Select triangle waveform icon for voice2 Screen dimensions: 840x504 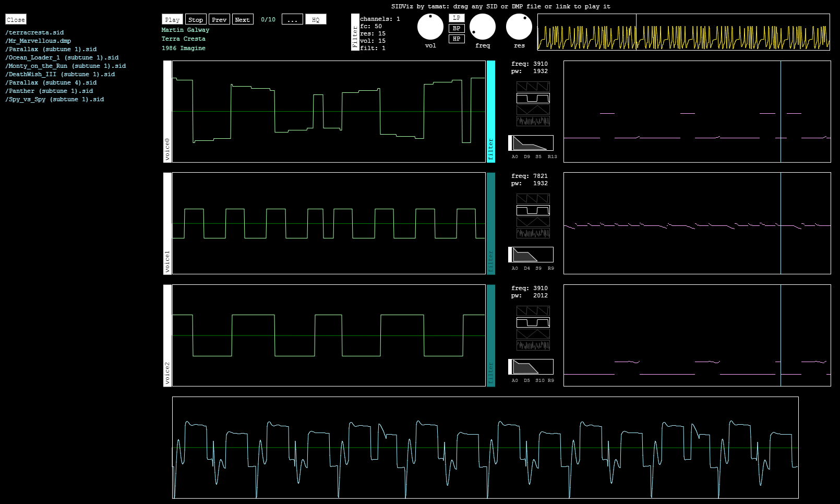coord(533,334)
